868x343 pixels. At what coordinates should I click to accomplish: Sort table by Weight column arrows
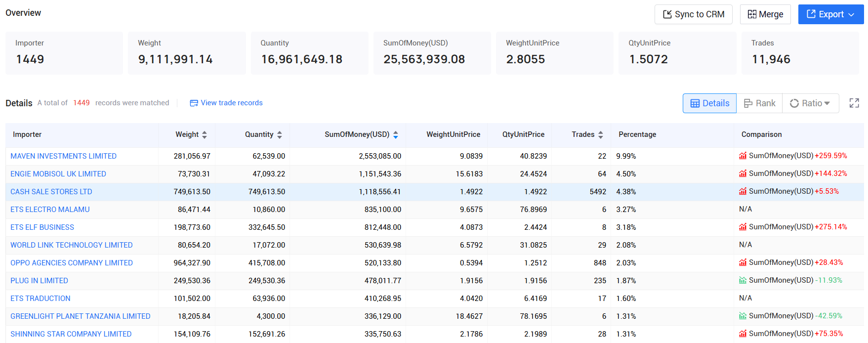[205, 134]
